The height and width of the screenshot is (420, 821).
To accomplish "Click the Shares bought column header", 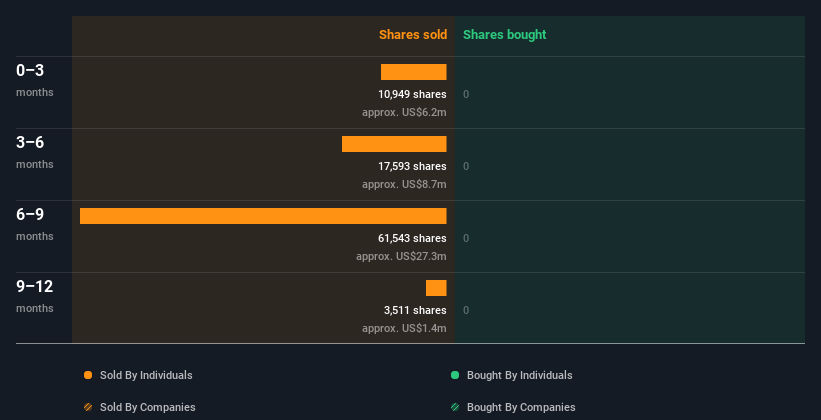I will click(x=505, y=35).
